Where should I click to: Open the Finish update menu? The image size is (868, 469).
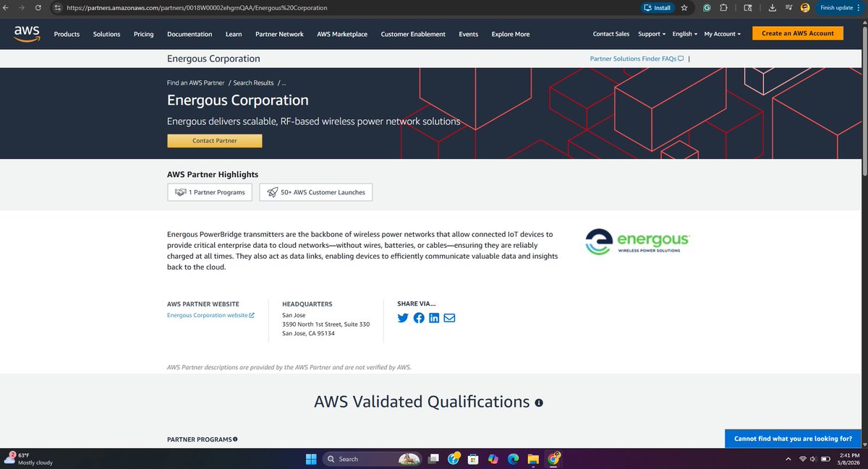click(x=841, y=7)
